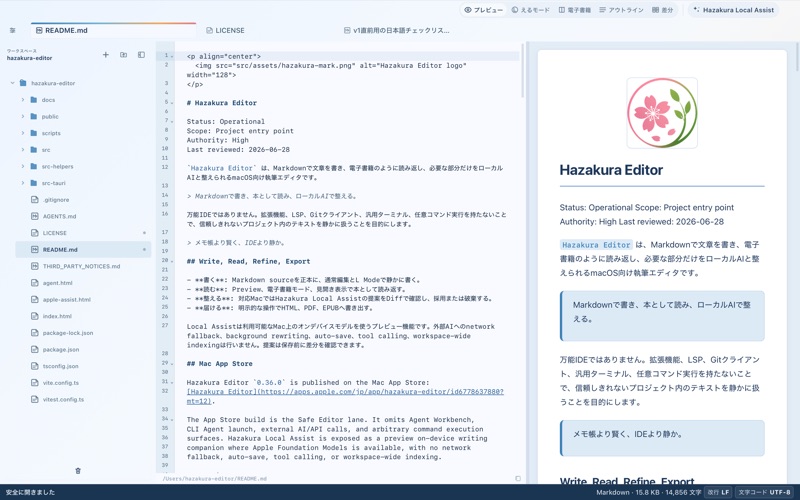The image size is (800, 500).
Task: Click the small copy icon at the editor bottom right
Action: tap(518, 479)
